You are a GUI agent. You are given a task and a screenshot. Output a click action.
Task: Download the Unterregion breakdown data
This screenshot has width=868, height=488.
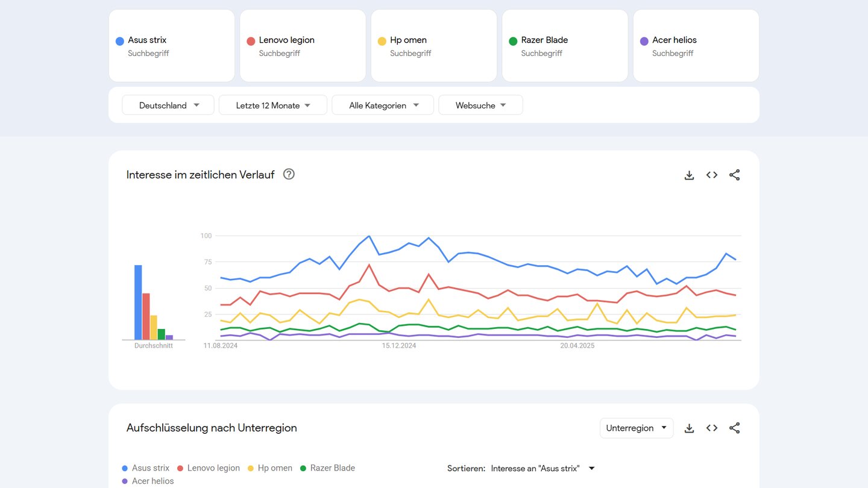click(689, 428)
